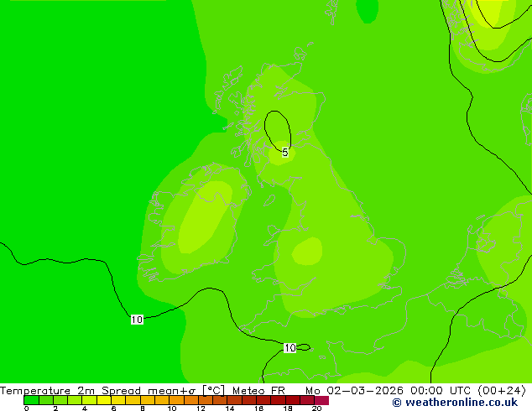The height and width of the screenshot is (411, 532).
Task: Click the 'Meteo FR' model label
Action: pyautogui.click(x=258, y=391)
